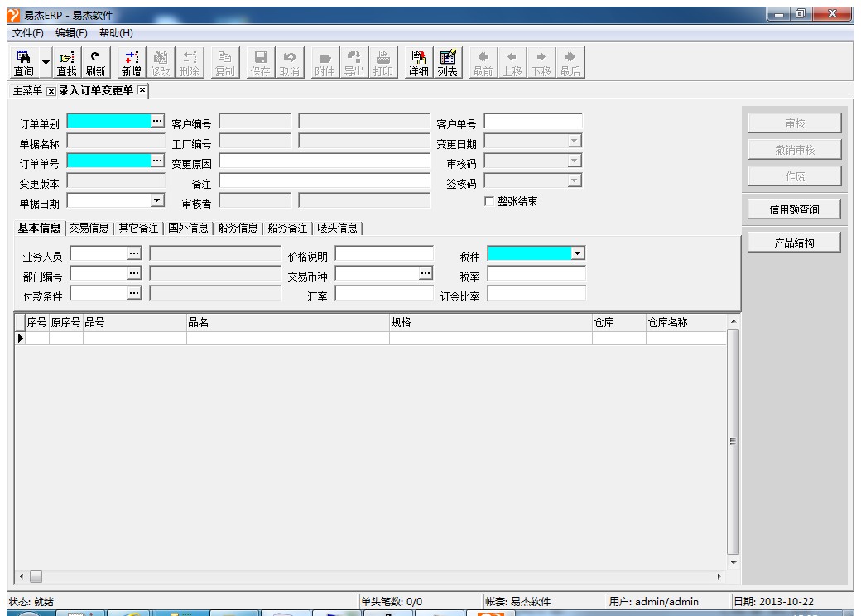Screen dimensions: 861x616
Task: Click the 查找 (Find) toolbar icon
Action: [x=66, y=63]
